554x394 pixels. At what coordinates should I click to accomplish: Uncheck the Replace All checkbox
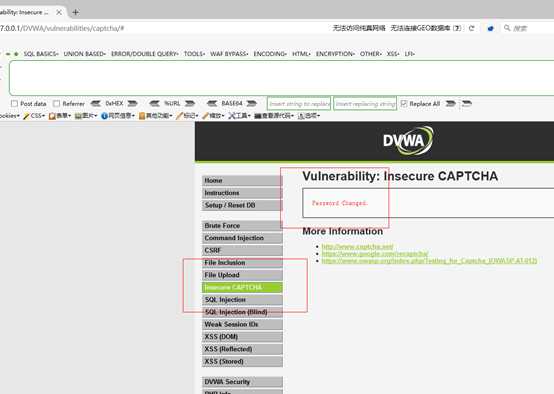pos(404,104)
